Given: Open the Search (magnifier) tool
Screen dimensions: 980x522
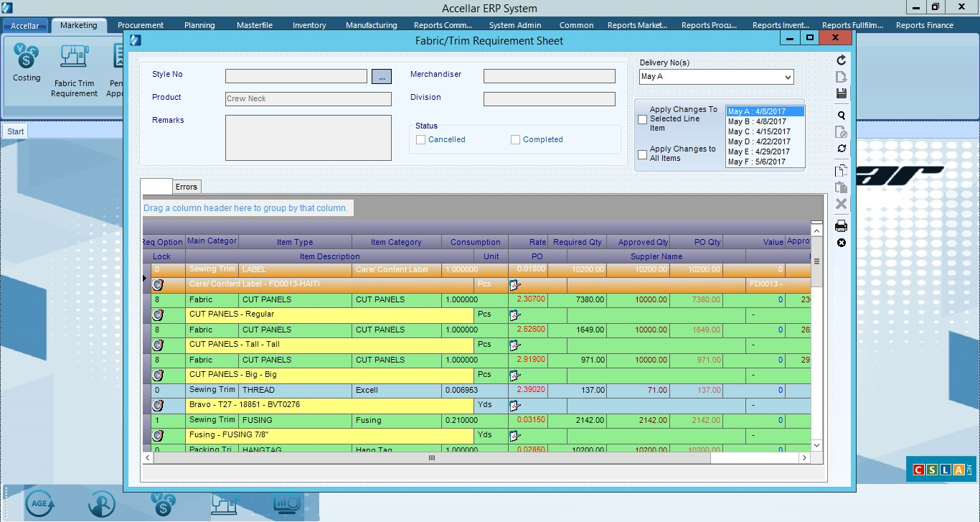Looking at the screenshot, I should (x=840, y=115).
